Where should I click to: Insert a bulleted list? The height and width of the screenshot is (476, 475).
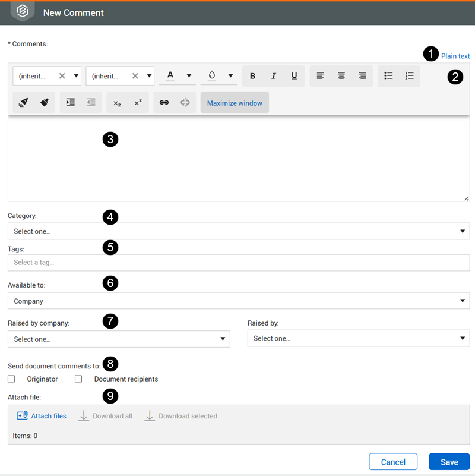(388, 76)
